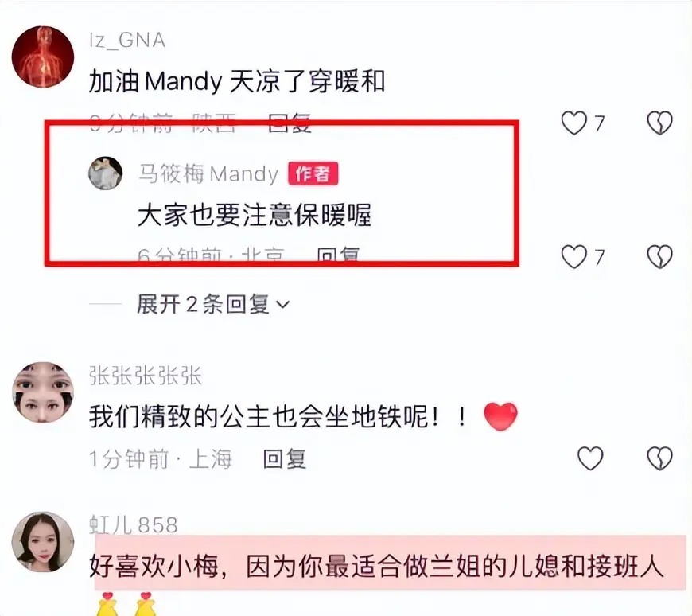Open 张张张张张's avatar picture
The height and width of the screenshot is (616, 692).
[43, 392]
